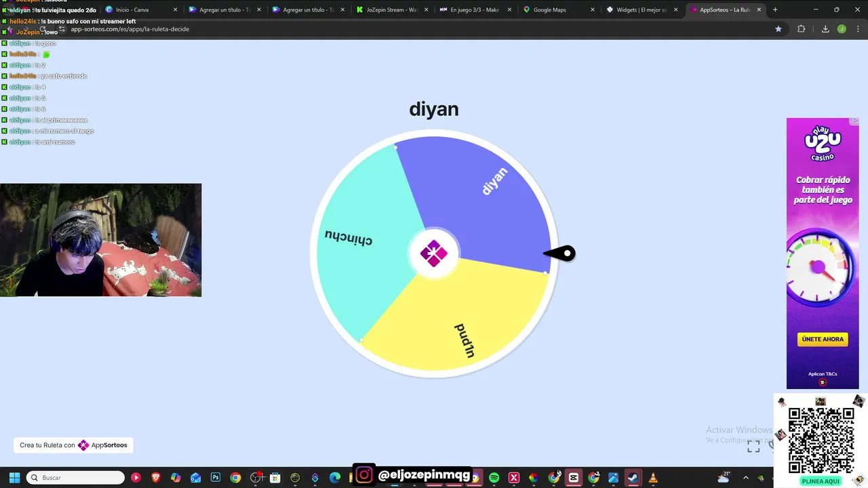868x488 pixels.
Task: Open "Crea tu Ruleta con AppSorteos" link
Action: click(x=73, y=445)
